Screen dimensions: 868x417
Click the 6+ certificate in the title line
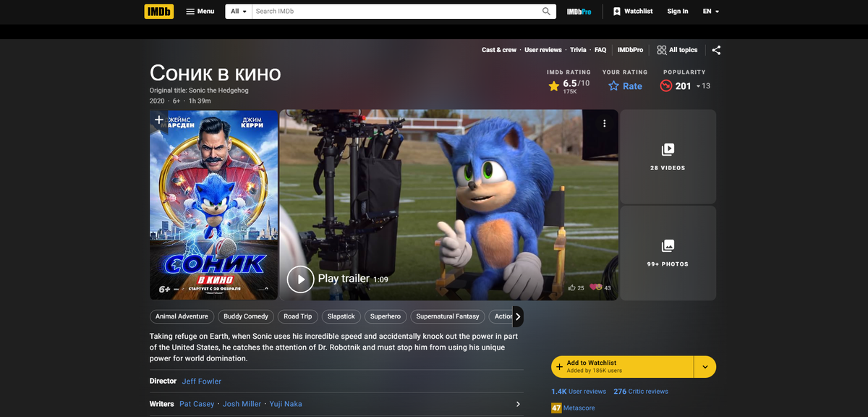click(x=176, y=101)
